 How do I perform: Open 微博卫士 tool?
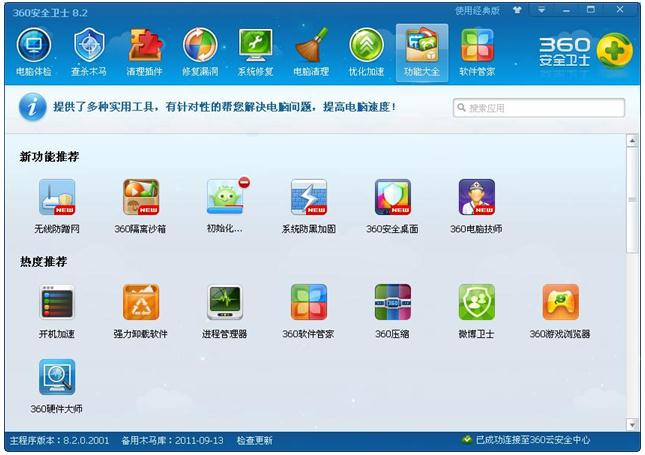click(x=476, y=311)
